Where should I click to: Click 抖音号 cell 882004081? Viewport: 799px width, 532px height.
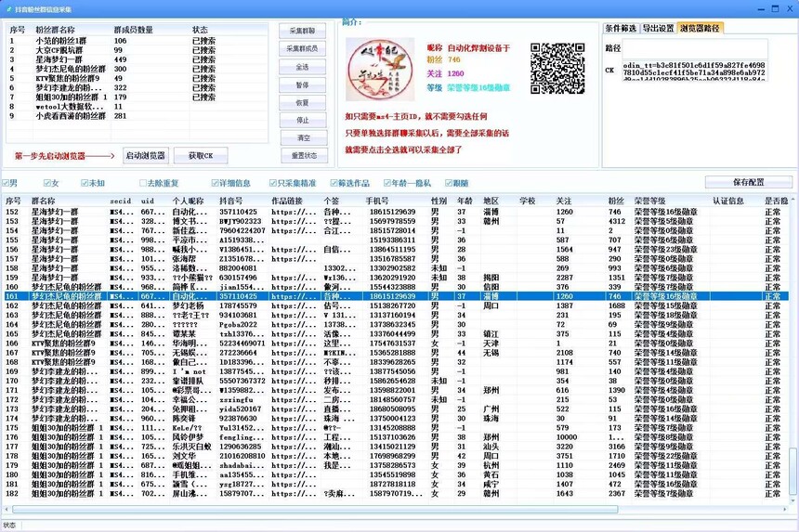(x=238, y=268)
